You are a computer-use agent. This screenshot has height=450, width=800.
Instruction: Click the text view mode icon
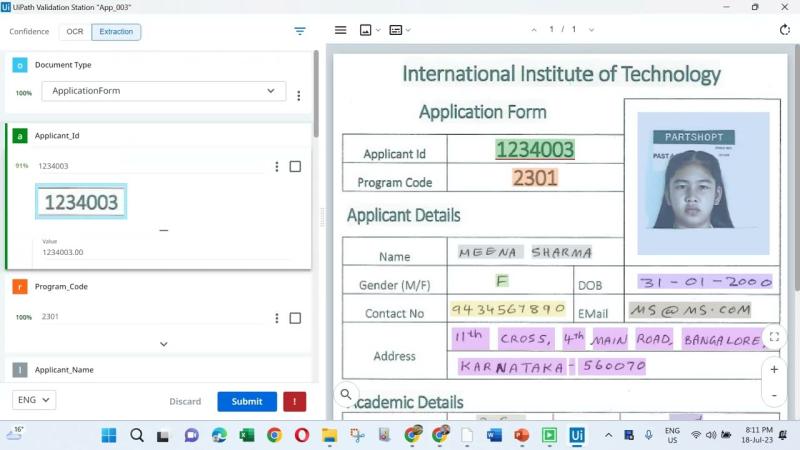click(395, 30)
